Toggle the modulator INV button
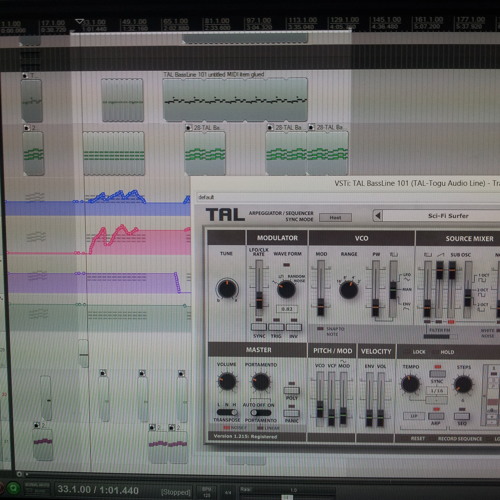 click(294, 327)
